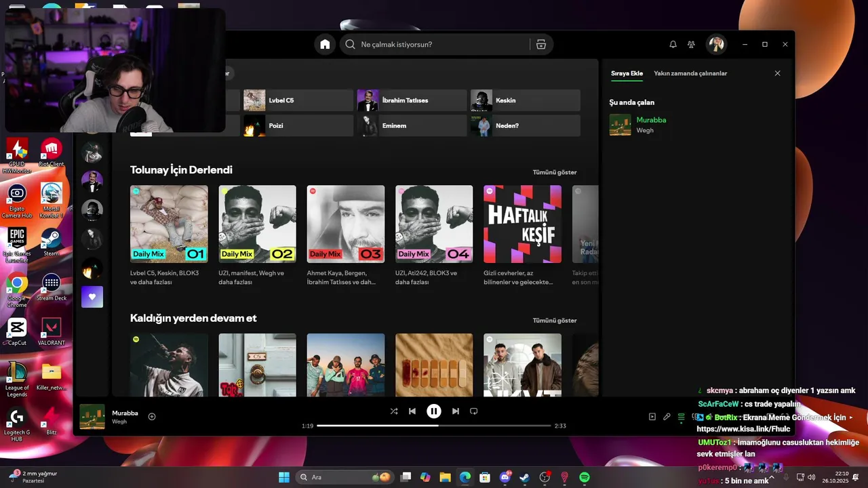Open the fire-cover item in Spotify sidebar
Viewport: 868px width, 488px height.
[92, 268]
